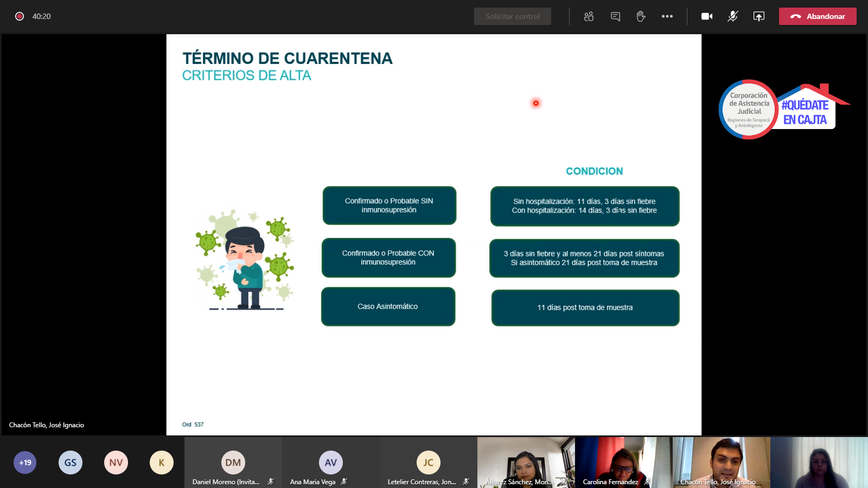Image resolution: width=868 pixels, height=488 pixels.
Task: Click the muted mic icon beside Daniel Moreno
Action: click(269, 481)
